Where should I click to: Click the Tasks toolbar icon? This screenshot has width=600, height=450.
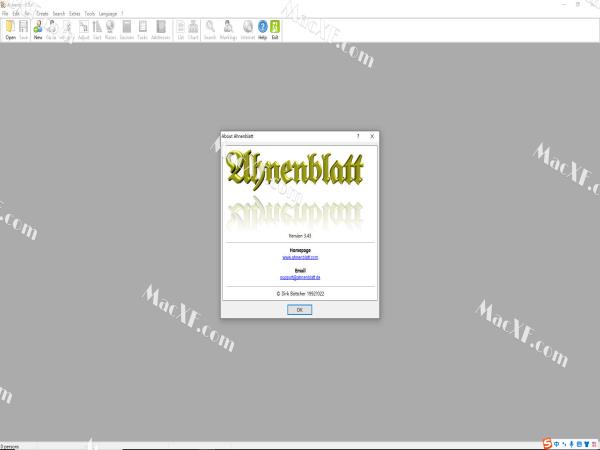(x=142, y=29)
